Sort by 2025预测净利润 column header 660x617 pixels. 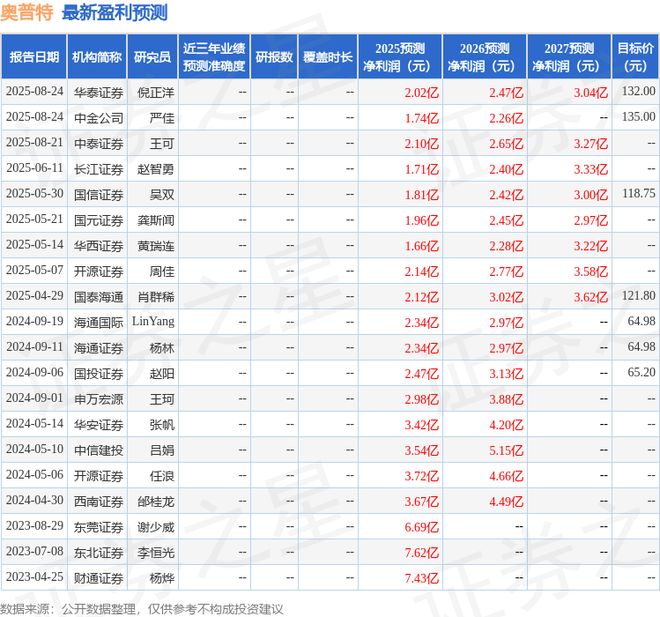(400, 57)
